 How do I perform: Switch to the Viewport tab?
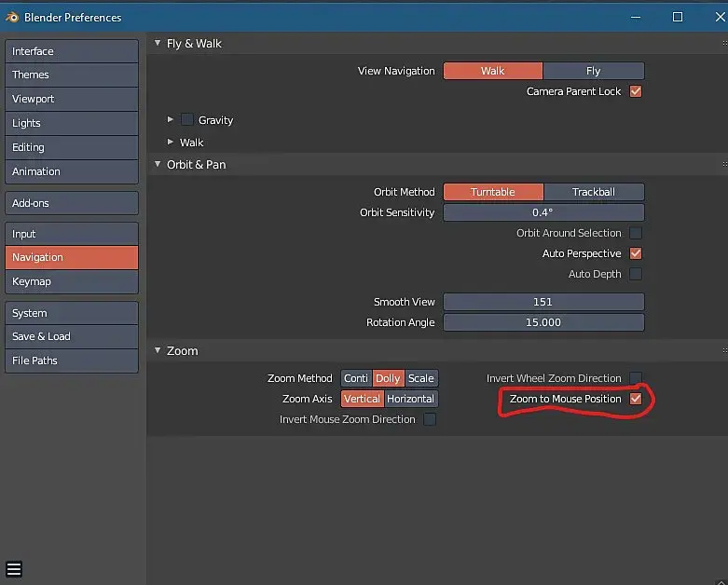pos(72,99)
